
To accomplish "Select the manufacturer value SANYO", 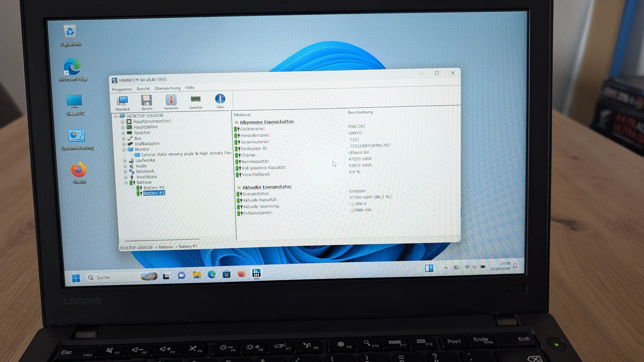I will point(355,133).
